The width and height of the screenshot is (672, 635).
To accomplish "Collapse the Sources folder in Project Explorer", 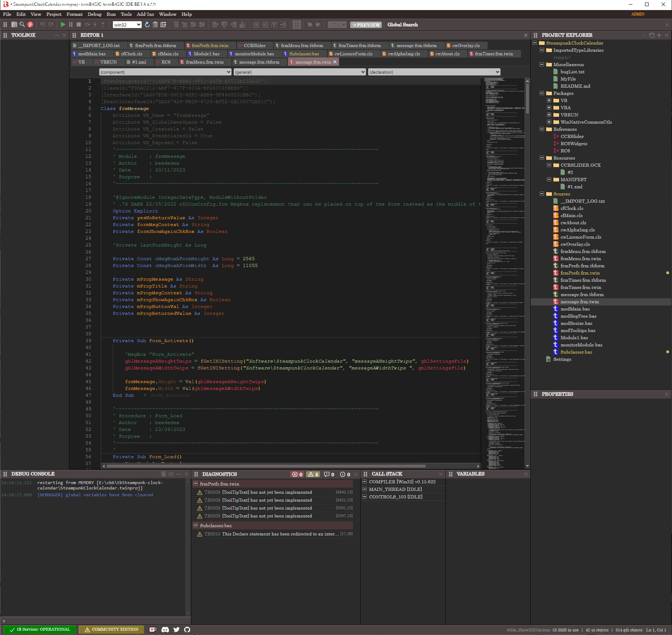I will coord(542,194).
